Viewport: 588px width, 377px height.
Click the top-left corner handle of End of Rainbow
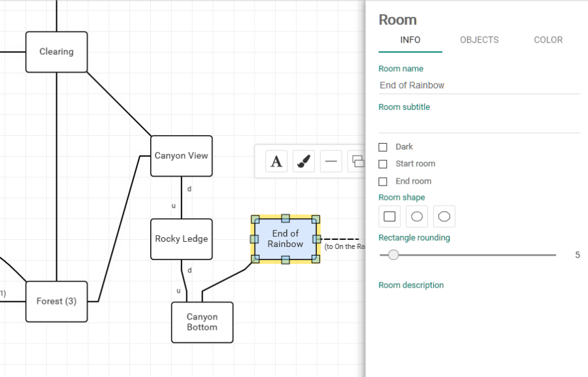(x=255, y=219)
